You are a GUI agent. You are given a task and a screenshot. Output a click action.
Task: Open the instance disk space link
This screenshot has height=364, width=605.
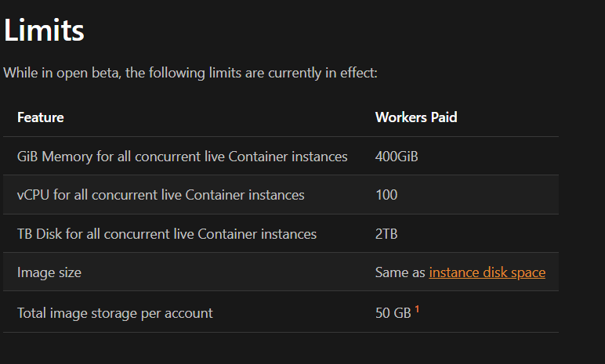tap(487, 272)
